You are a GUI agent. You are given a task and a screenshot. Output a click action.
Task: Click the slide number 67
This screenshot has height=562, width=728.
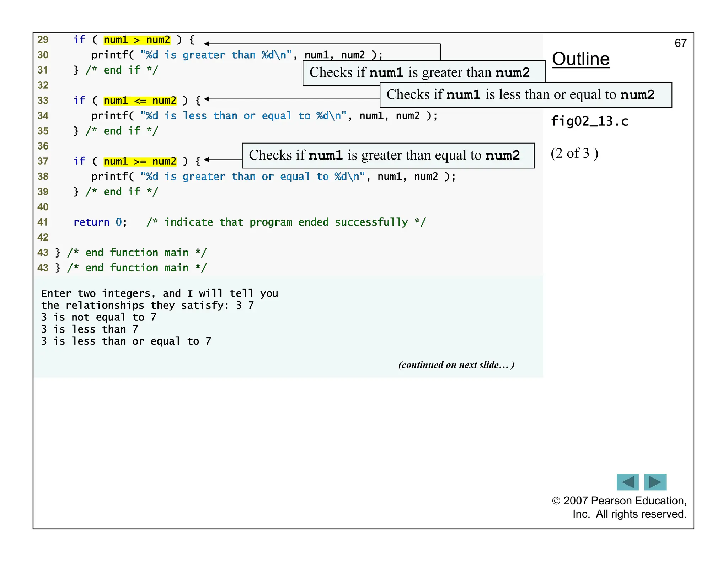(x=680, y=43)
